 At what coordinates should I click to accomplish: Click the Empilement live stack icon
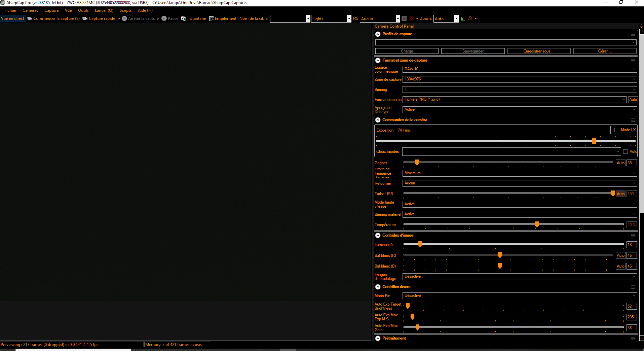(x=211, y=19)
